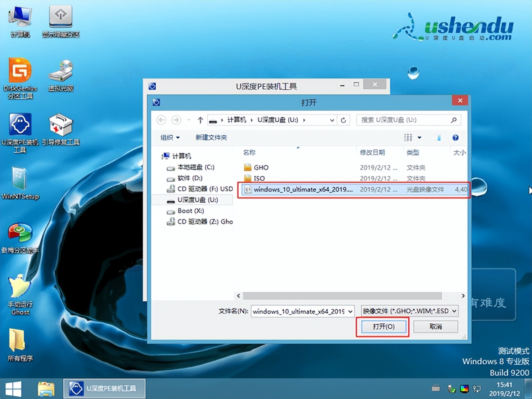Open the address bar path dropdown arrow
This screenshot has height=399, width=532.
pyautogui.click(x=332, y=120)
